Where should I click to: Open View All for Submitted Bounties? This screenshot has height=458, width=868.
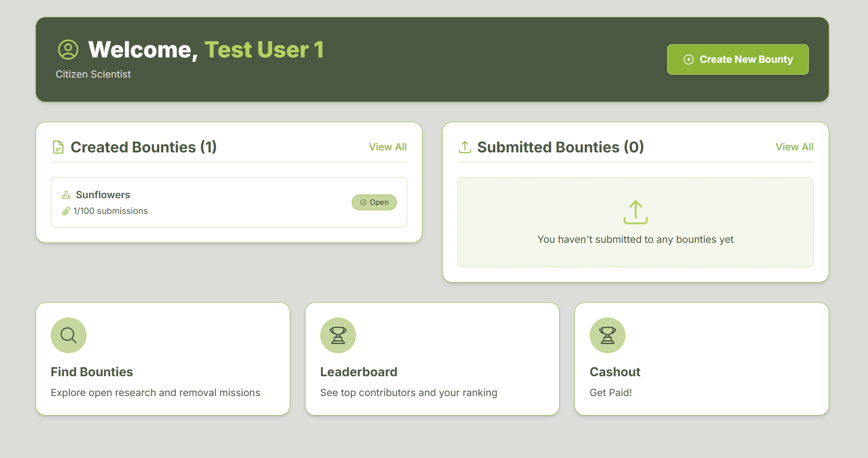coord(794,147)
